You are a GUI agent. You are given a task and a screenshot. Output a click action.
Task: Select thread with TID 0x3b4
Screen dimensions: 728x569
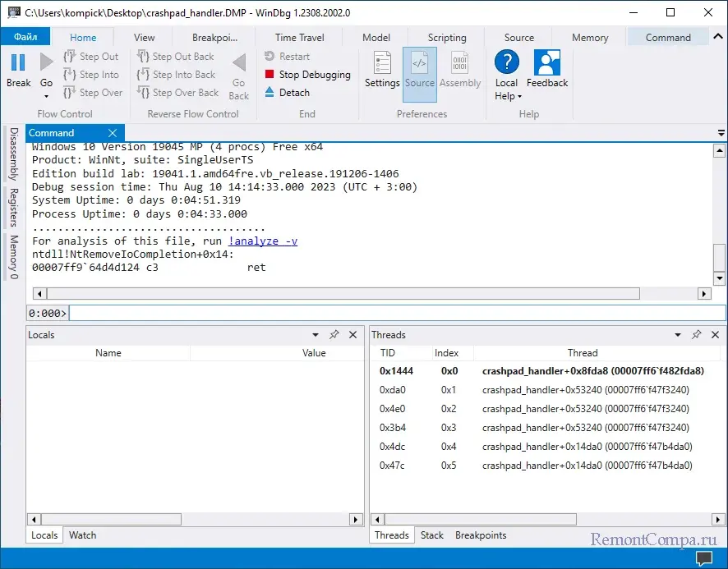[x=546, y=428]
